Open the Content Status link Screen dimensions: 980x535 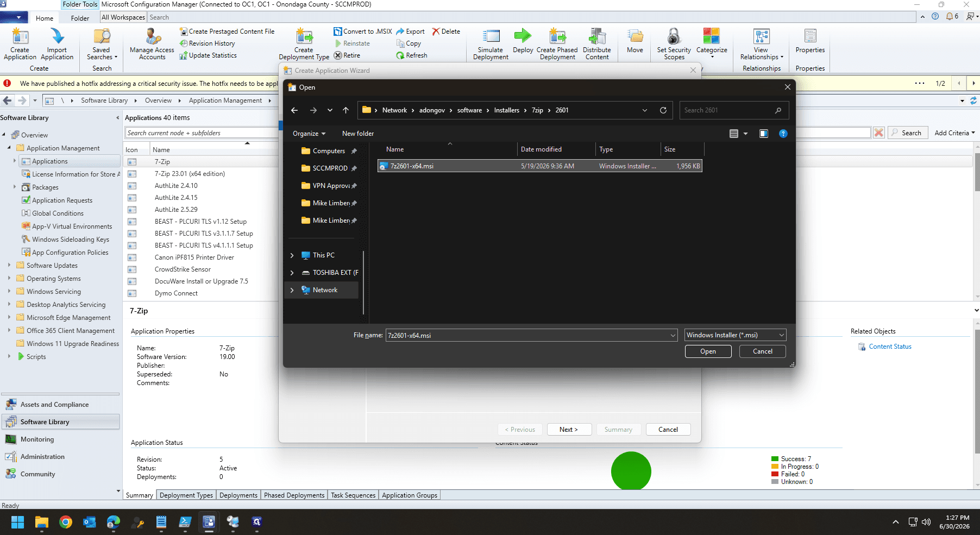click(x=890, y=347)
